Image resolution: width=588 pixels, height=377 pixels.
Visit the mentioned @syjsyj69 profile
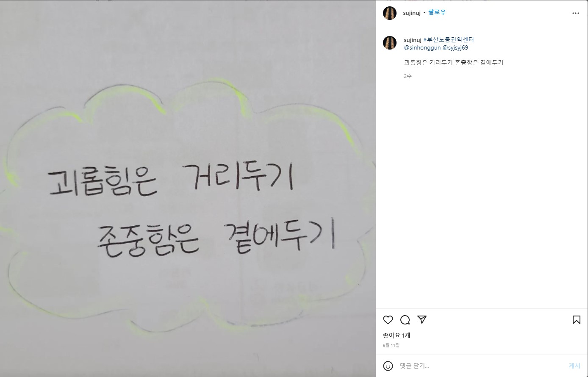point(455,47)
